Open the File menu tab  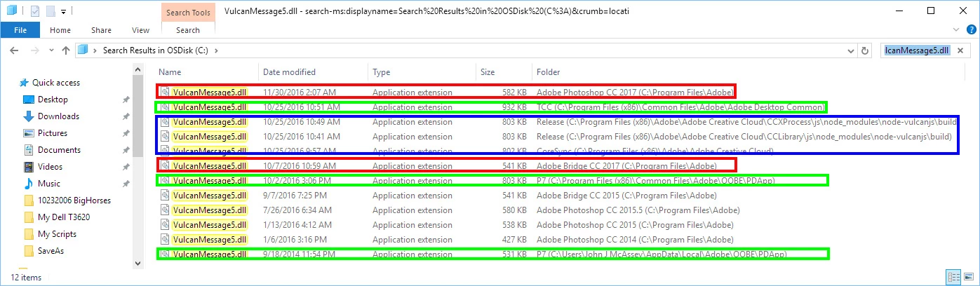[x=20, y=30]
